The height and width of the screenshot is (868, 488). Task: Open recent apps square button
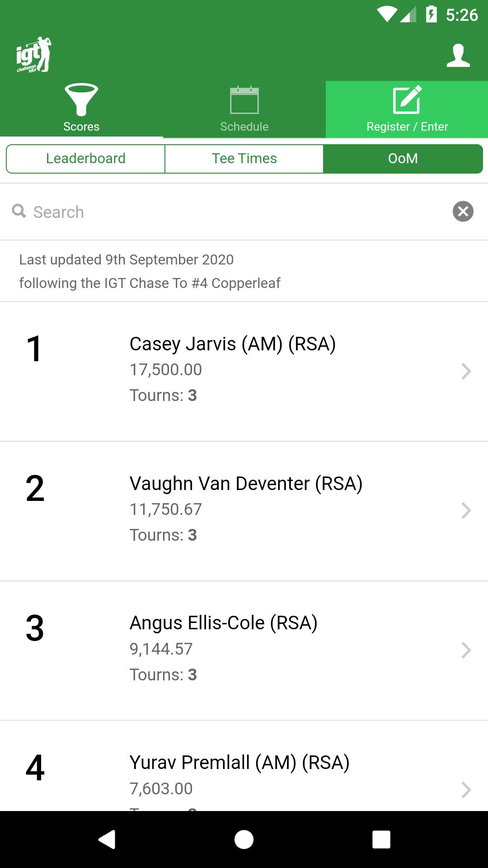point(381,840)
